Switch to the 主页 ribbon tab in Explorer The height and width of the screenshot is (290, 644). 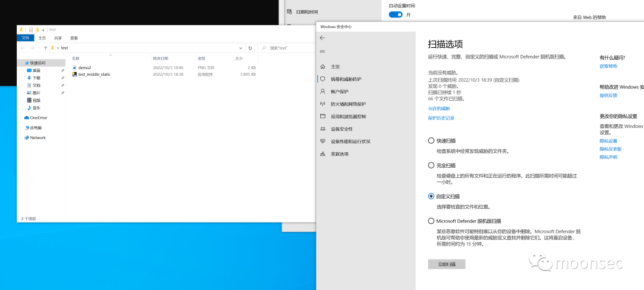coord(42,38)
